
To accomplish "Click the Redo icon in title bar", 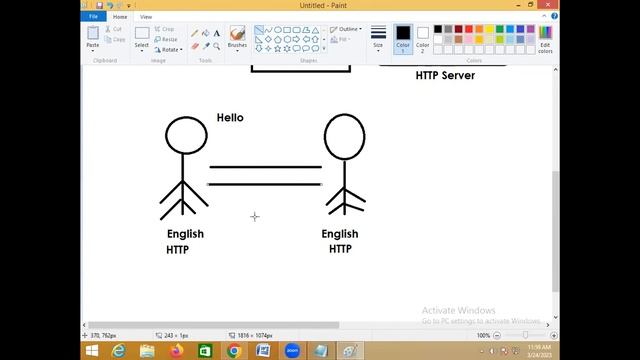I will (x=120, y=5).
